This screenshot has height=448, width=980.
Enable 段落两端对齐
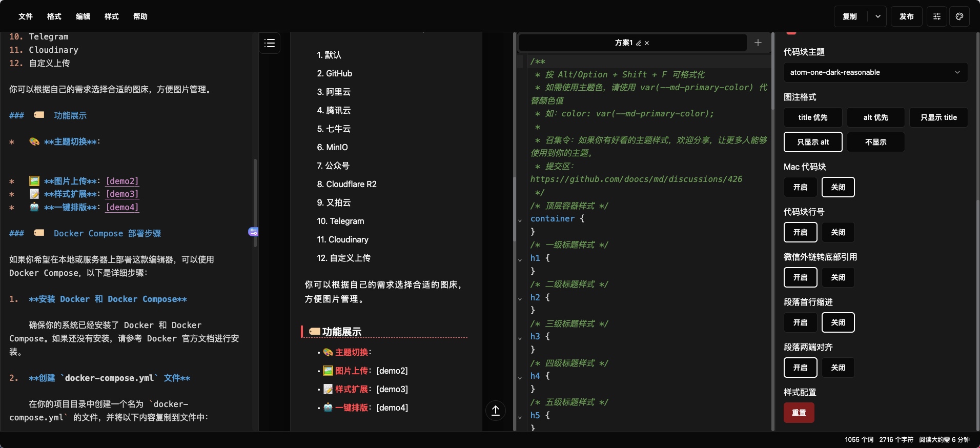click(x=801, y=368)
